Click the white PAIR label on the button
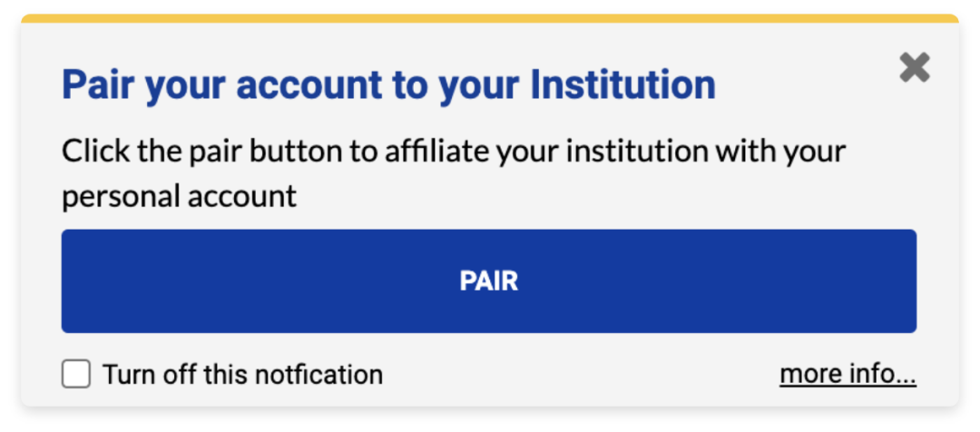The image size is (980, 432). pyautogui.click(x=489, y=281)
